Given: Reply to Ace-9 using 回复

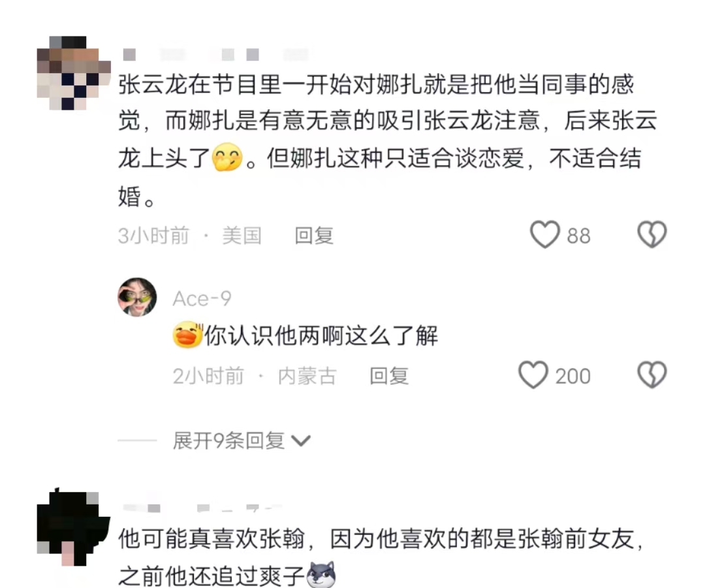Looking at the screenshot, I should (389, 376).
